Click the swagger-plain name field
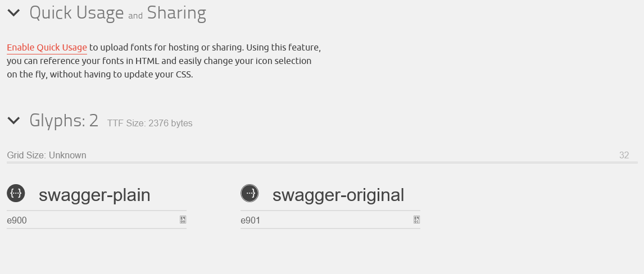Screen dimensions: 644x274 tap(107, 195)
